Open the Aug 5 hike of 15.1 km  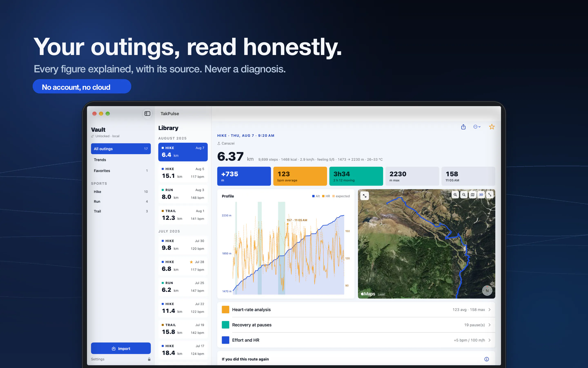(x=183, y=173)
